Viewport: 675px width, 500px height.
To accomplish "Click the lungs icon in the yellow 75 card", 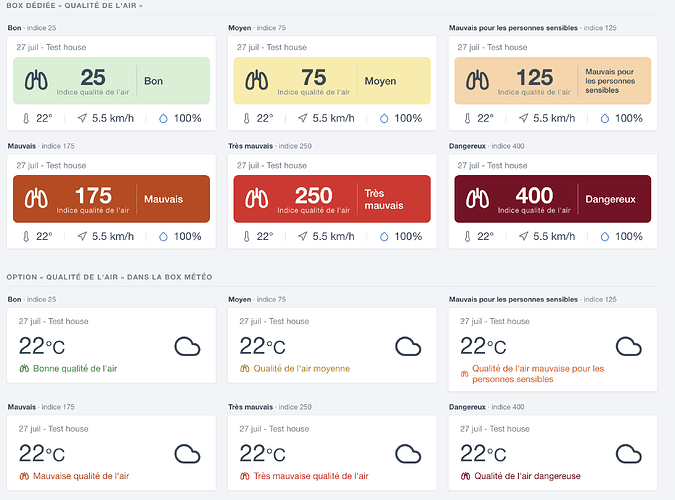I will pos(257,81).
